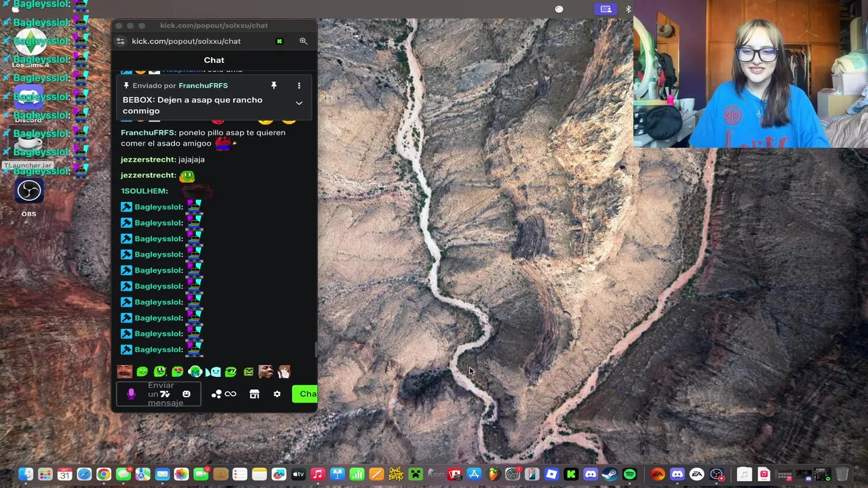Open the smiley emoji picker in chat input
This screenshot has height=488, width=868.
tap(186, 394)
